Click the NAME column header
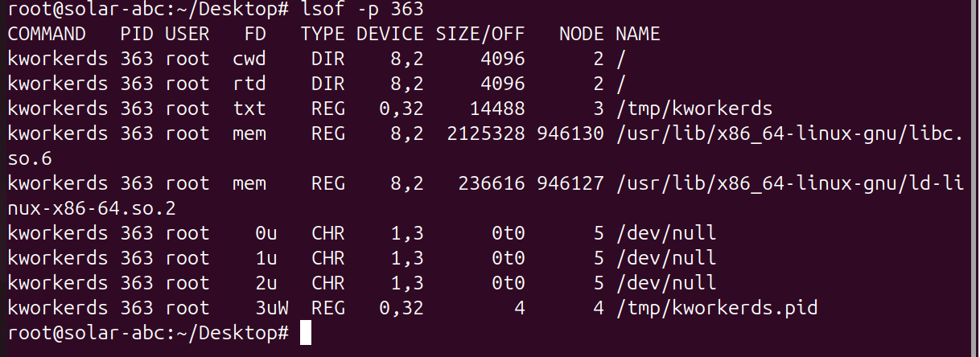Image resolution: width=980 pixels, height=357 pixels. pos(638,35)
